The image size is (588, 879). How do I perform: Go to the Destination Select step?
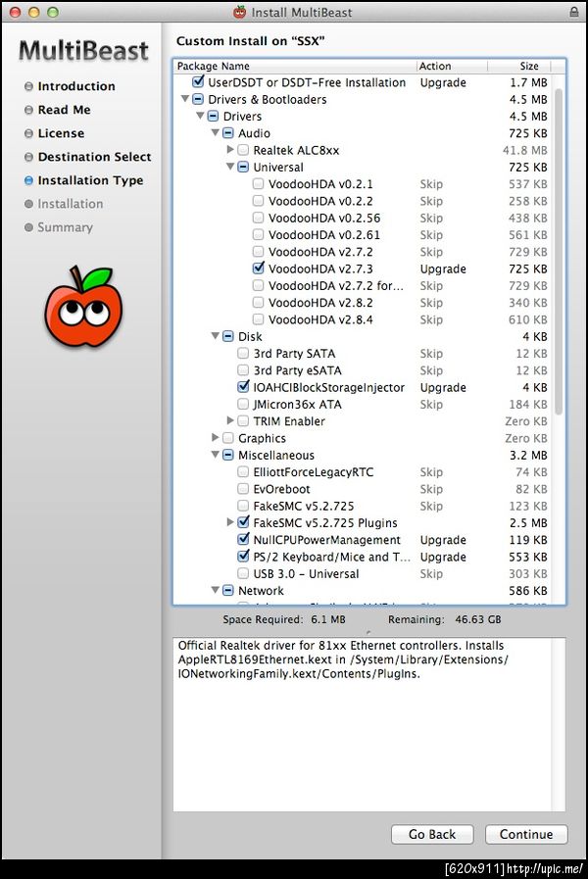pyautogui.click(x=94, y=157)
